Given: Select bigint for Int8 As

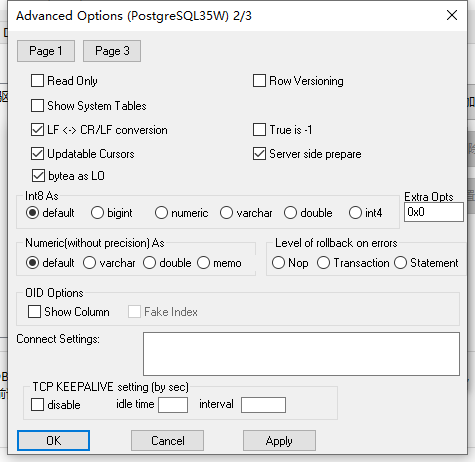Looking at the screenshot, I should [x=97, y=213].
